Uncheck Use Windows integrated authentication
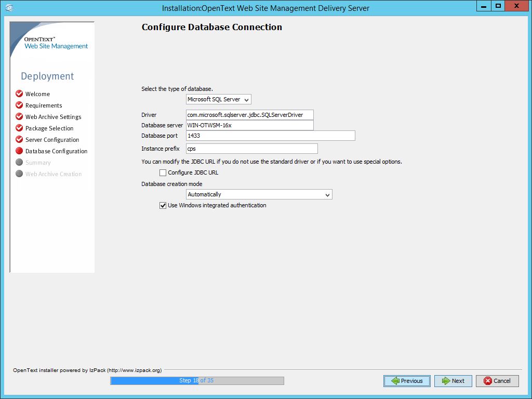This screenshot has width=532, height=399. point(163,205)
